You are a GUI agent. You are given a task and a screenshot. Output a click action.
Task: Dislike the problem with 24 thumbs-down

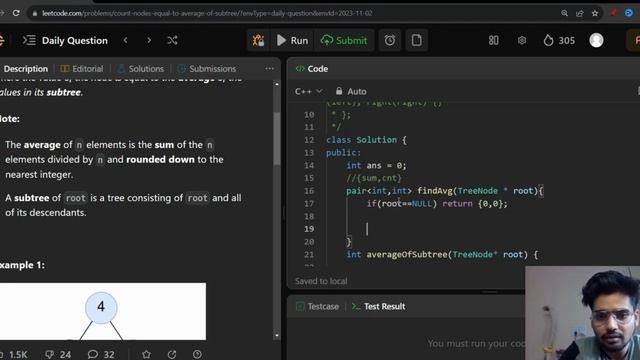coord(58,354)
